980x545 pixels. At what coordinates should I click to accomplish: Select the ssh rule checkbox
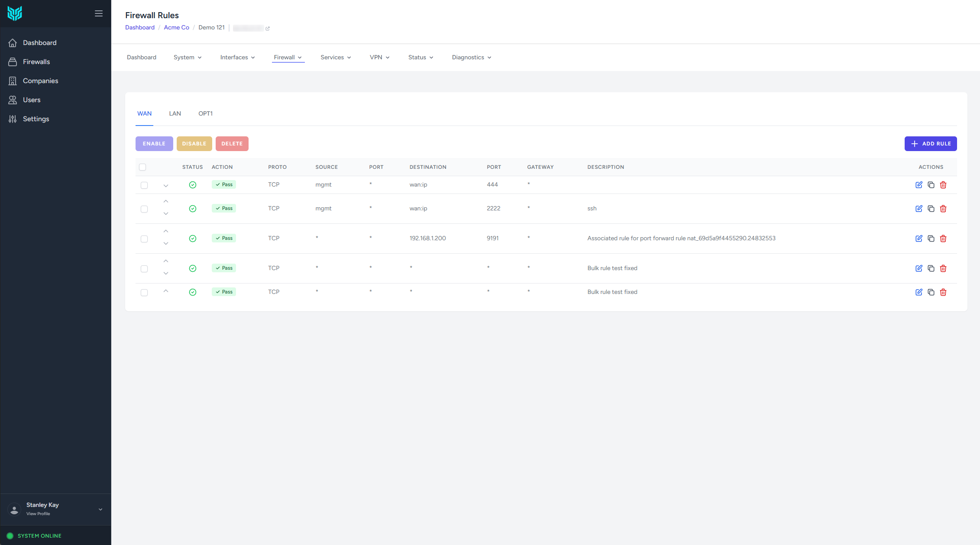[x=144, y=209]
